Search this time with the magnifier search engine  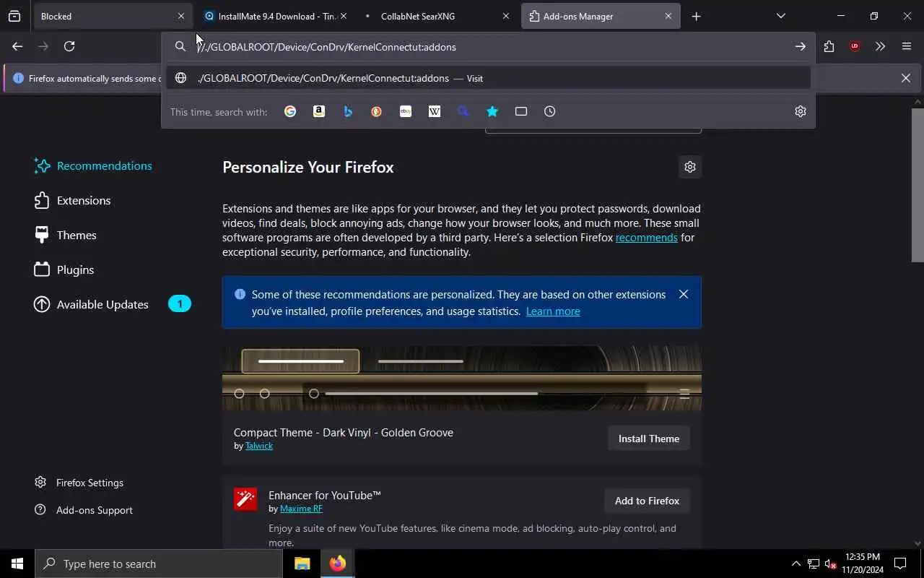[x=463, y=111]
